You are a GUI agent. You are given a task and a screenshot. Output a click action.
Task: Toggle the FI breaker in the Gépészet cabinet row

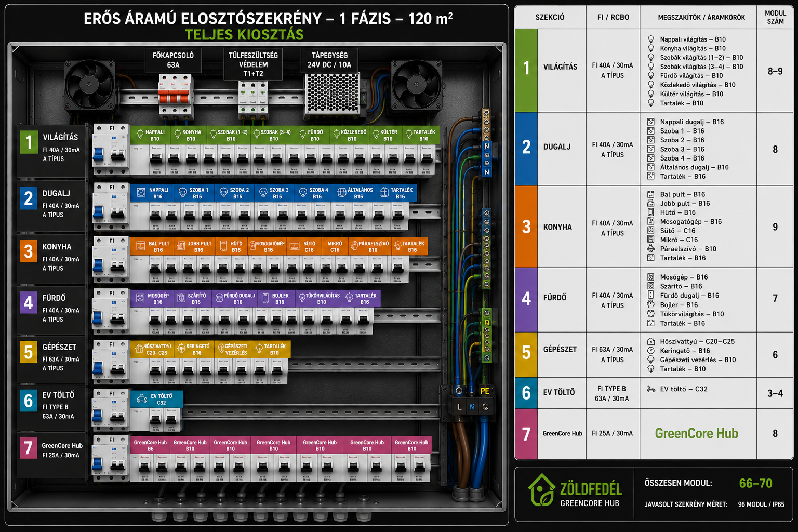tap(111, 363)
